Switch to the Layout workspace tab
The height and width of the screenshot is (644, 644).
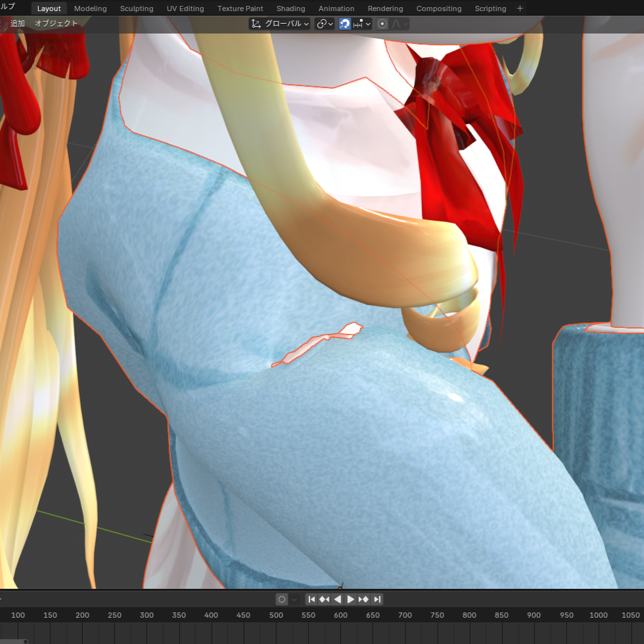[49, 9]
